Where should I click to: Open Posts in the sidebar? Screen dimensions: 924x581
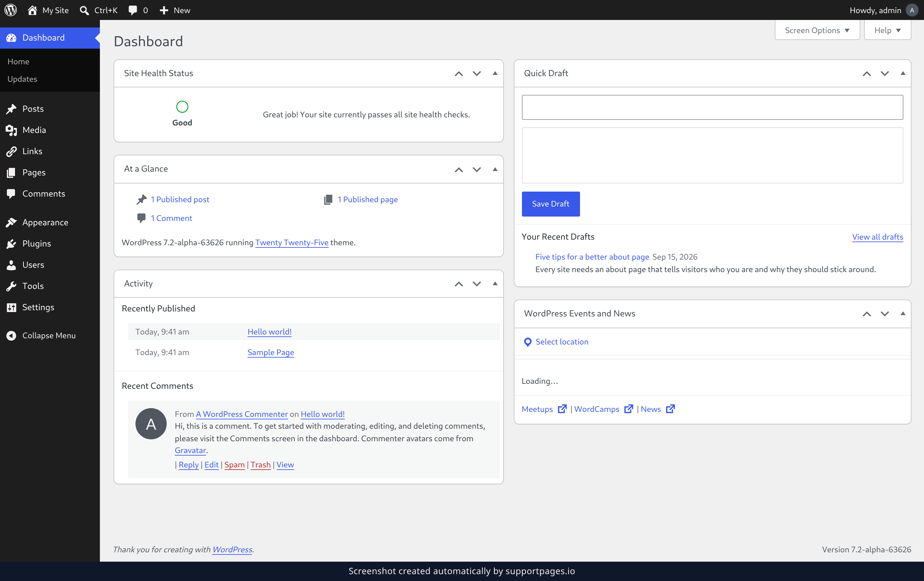(x=50, y=109)
